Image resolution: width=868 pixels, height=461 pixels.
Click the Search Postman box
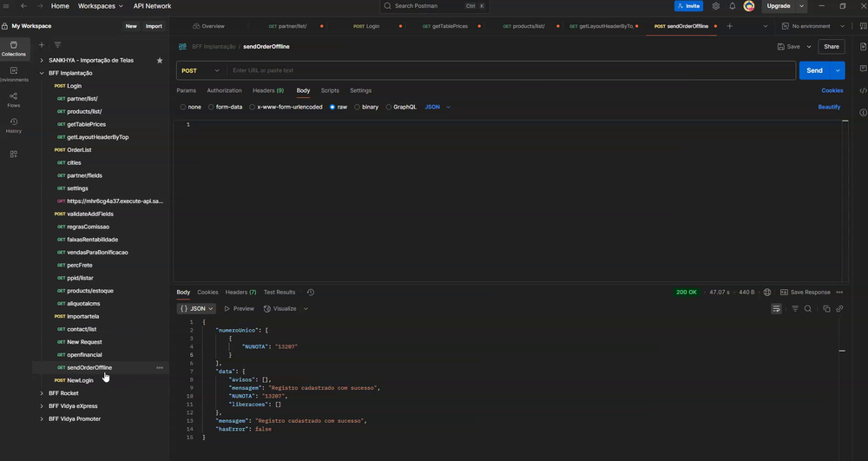435,6
